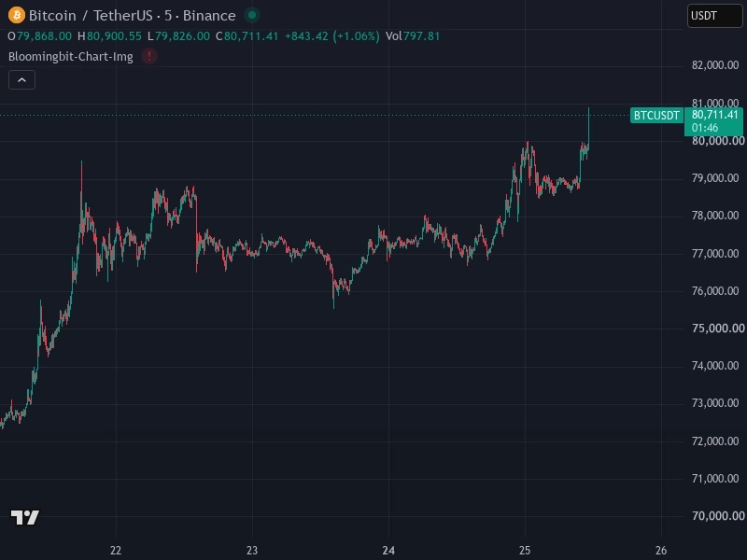Click the +843.42 (+1.06%) change value
747x560 pixels.
(x=332, y=36)
